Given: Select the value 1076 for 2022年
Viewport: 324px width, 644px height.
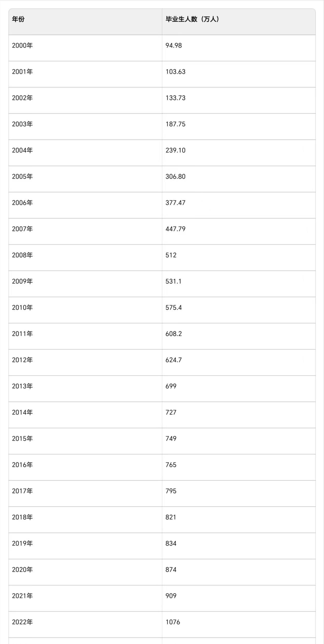Looking at the screenshot, I should click(x=173, y=622).
